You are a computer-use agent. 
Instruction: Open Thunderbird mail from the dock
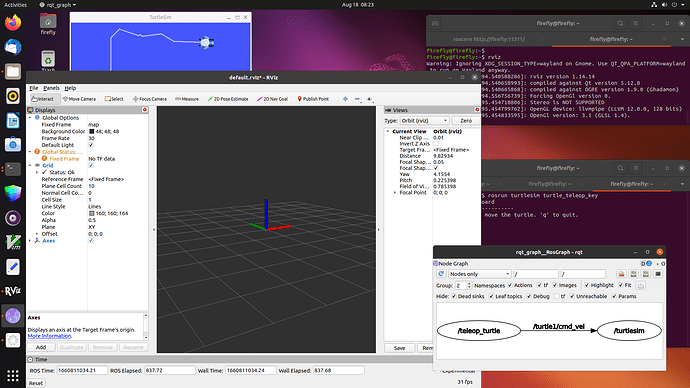[x=13, y=47]
